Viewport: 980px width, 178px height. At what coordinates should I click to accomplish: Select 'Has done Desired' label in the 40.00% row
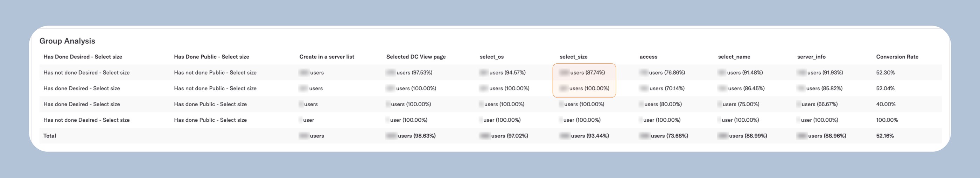(x=82, y=104)
